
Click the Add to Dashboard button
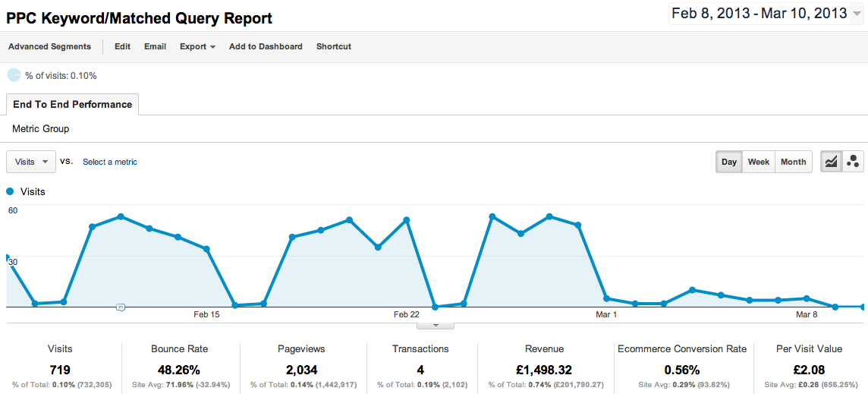click(266, 47)
